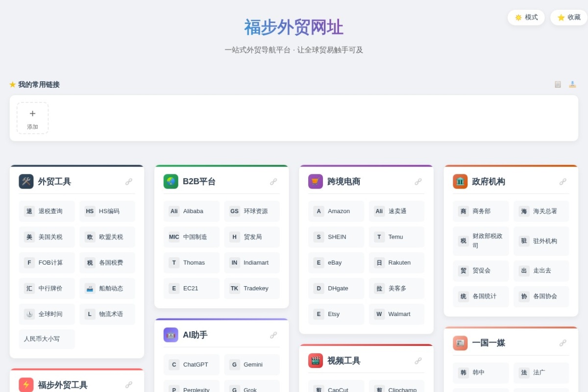Open the Gemini link

tap(252, 365)
